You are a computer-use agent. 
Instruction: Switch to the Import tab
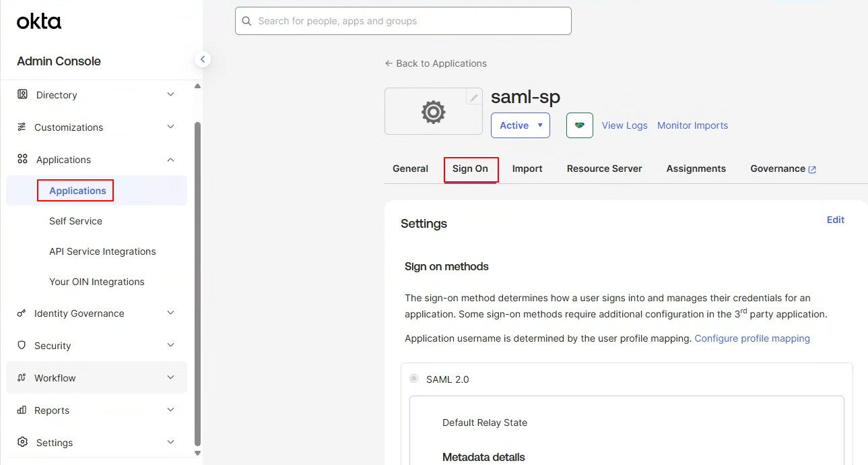pos(527,168)
